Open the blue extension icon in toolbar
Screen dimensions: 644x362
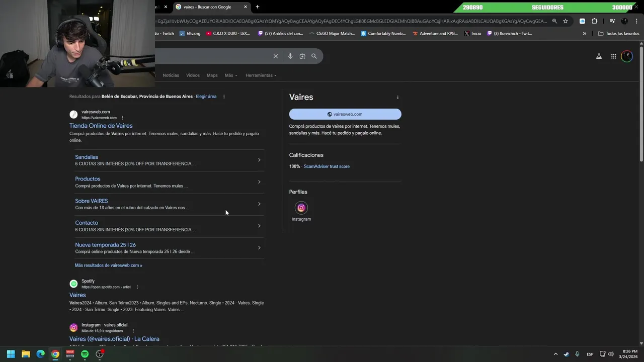(x=582, y=21)
